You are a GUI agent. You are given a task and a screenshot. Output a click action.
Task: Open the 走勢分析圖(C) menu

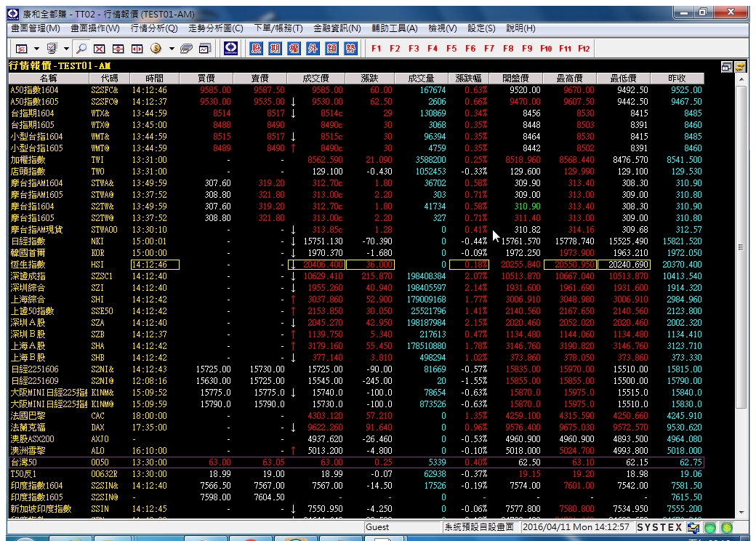click(215, 28)
